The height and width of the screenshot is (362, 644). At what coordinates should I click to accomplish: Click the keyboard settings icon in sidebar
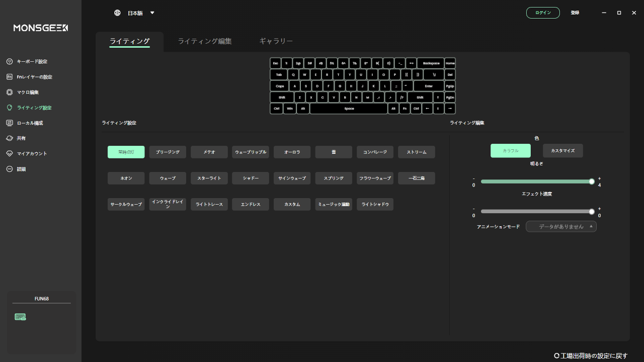[10, 61]
